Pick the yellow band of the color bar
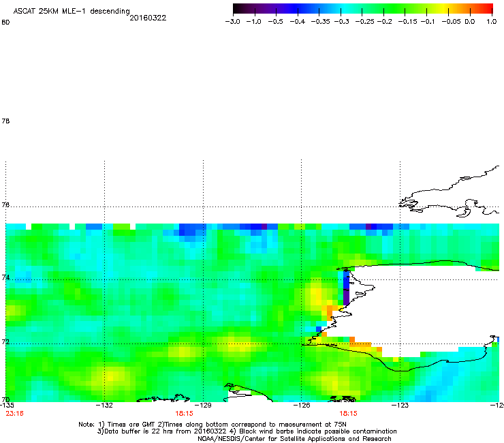 [443, 9]
